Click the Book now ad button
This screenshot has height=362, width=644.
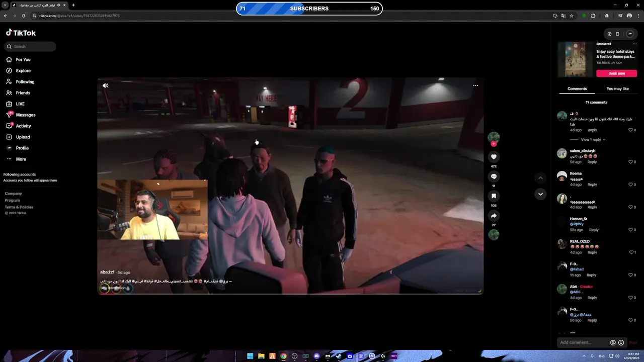click(x=616, y=73)
